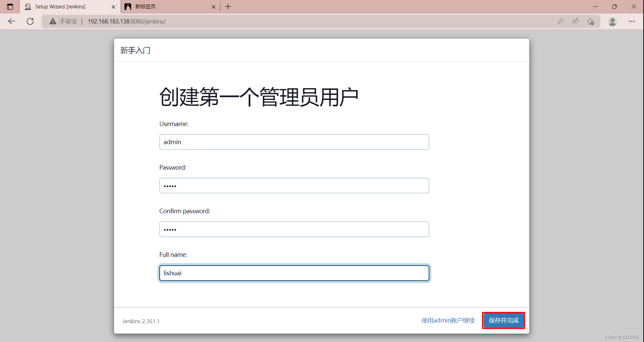Click the 保存并完成 button
This screenshot has width=644, height=342.
tap(503, 321)
